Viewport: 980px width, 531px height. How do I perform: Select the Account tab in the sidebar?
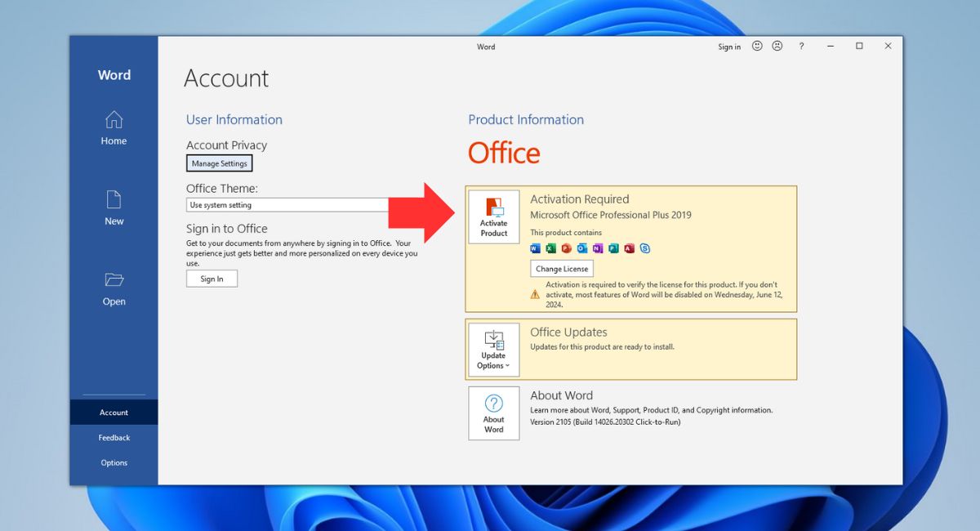pyautogui.click(x=114, y=413)
